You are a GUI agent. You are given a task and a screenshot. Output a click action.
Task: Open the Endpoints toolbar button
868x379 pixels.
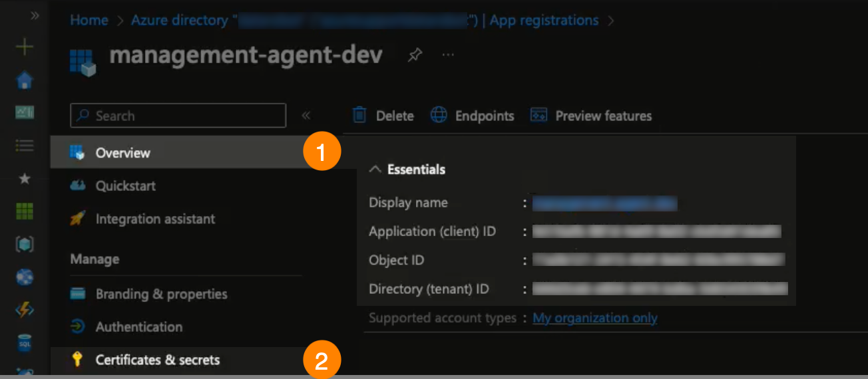[473, 116]
